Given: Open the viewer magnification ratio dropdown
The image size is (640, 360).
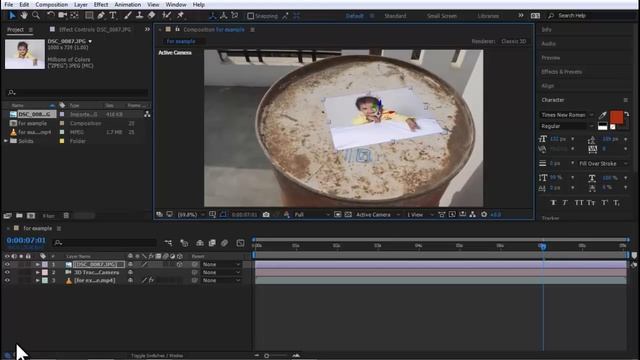Looking at the screenshot, I should tap(190, 214).
